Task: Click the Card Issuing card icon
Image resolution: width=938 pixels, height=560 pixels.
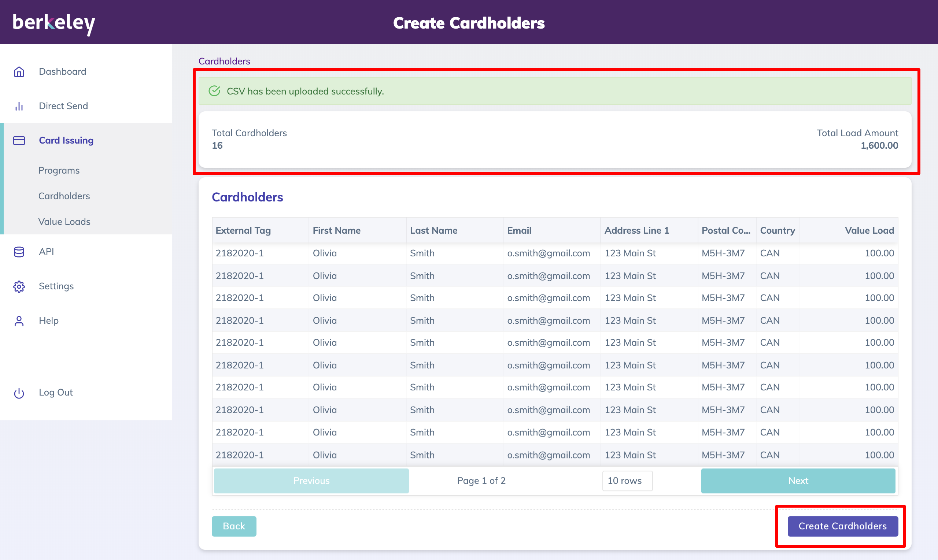Action: tap(19, 140)
